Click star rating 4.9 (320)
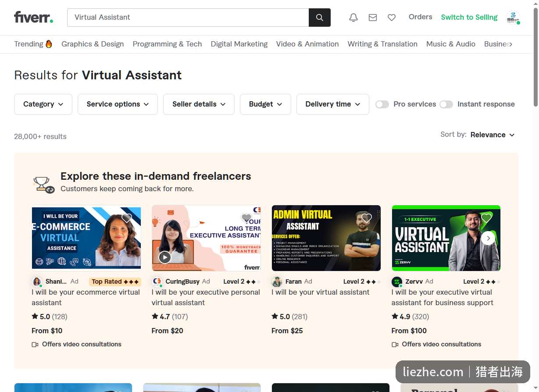Image resolution: width=539 pixels, height=392 pixels. (x=410, y=317)
